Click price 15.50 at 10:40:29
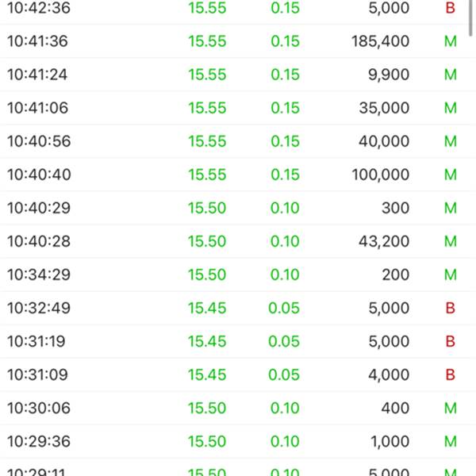This screenshot has height=476, width=476. (207, 208)
